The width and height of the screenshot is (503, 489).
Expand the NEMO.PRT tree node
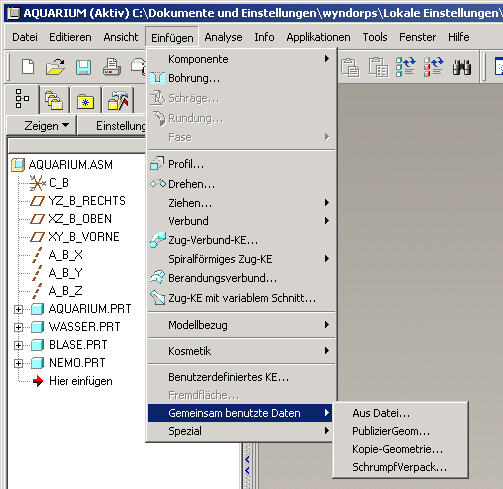[18, 363]
